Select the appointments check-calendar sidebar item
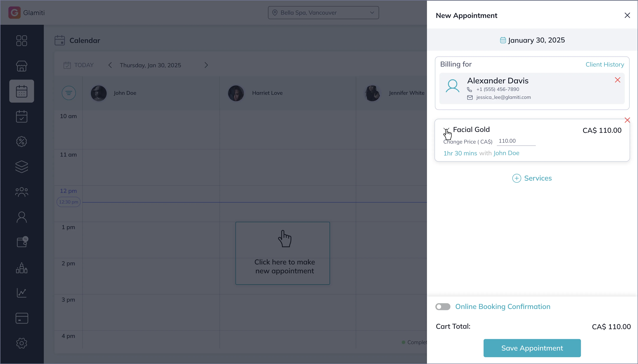 tap(22, 116)
